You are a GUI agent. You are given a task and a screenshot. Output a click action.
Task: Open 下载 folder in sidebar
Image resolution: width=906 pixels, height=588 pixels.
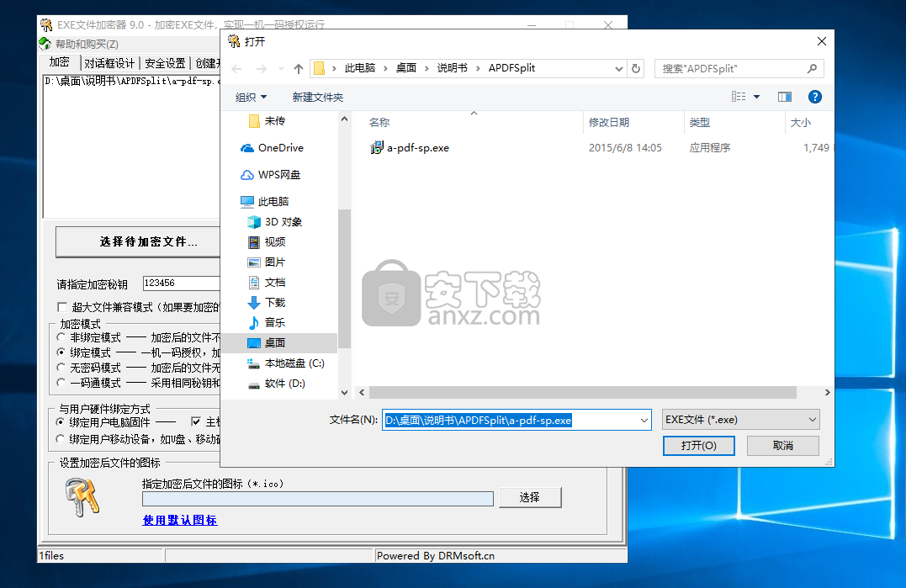click(x=267, y=303)
